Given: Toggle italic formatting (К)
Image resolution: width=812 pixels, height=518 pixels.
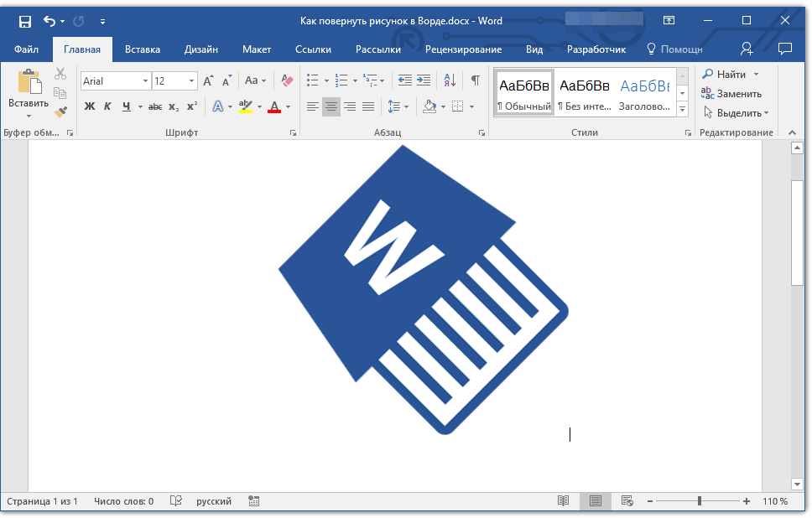Looking at the screenshot, I should (107, 106).
